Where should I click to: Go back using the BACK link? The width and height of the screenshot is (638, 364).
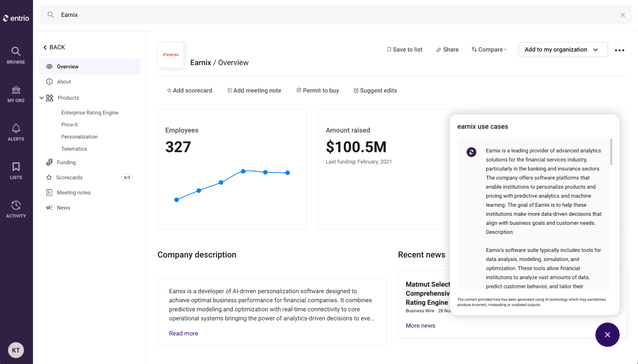[x=54, y=47]
